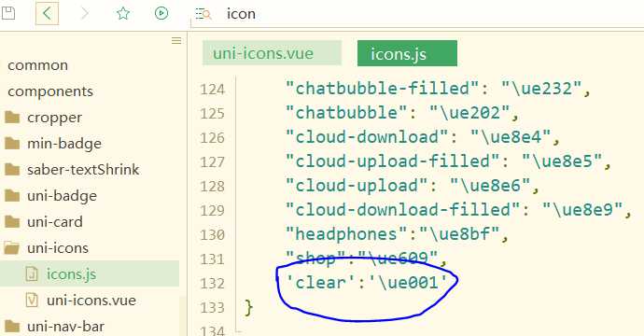Click the save icon in toolbar
The width and height of the screenshot is (644, 336).
(7, 13)
